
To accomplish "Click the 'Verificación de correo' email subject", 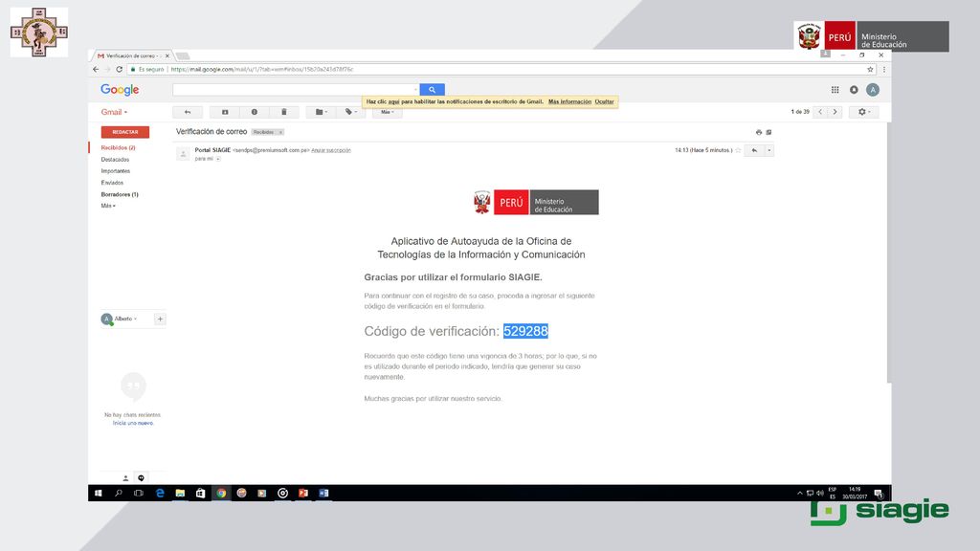I will click(x=212, y=132).
